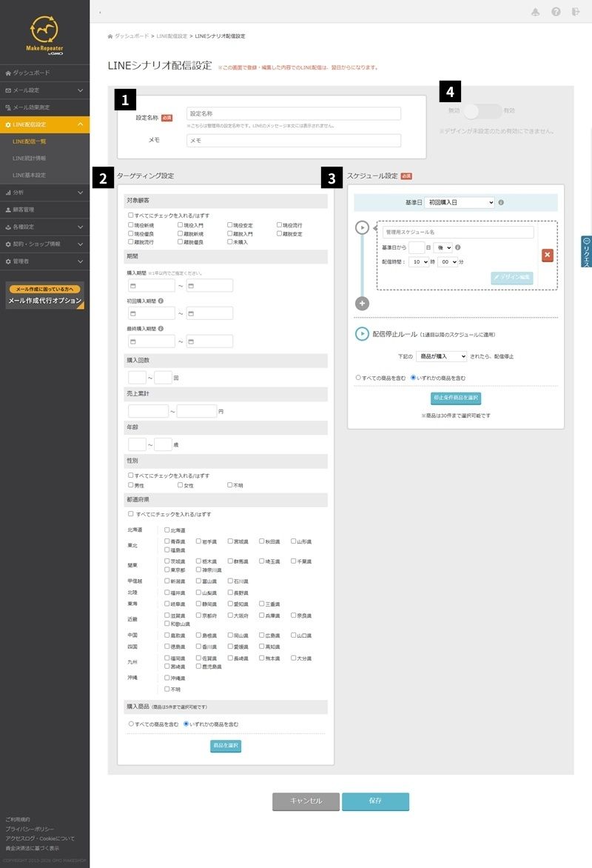Image resolution: width=592 pixels, height=868 pixels.
Task: Open メール効果測定 in the sidebar
Action: [x=45, y=107]
